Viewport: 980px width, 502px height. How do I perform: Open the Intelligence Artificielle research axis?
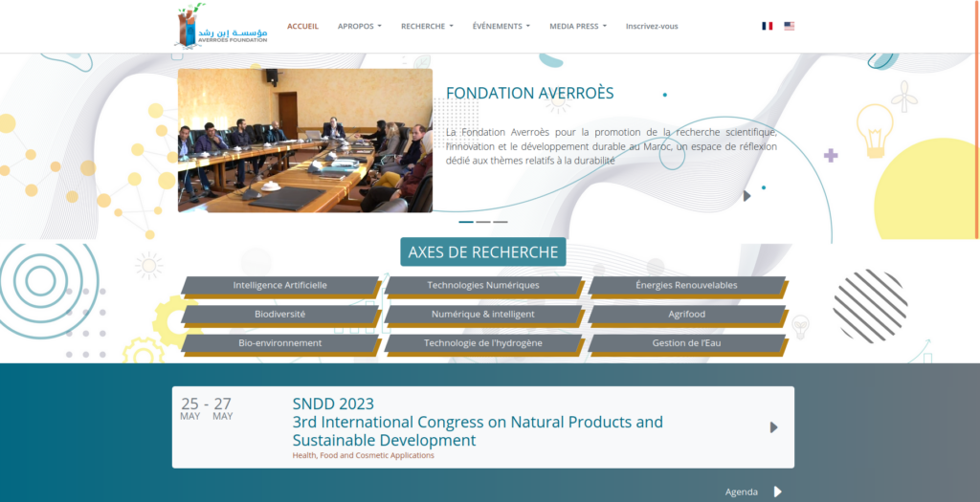(x=280, y=285)
